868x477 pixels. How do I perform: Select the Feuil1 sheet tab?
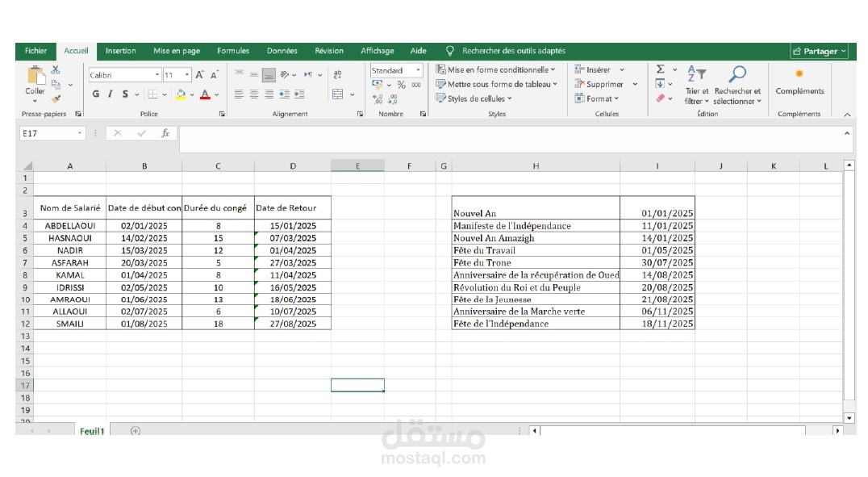[x=92, y=431]
